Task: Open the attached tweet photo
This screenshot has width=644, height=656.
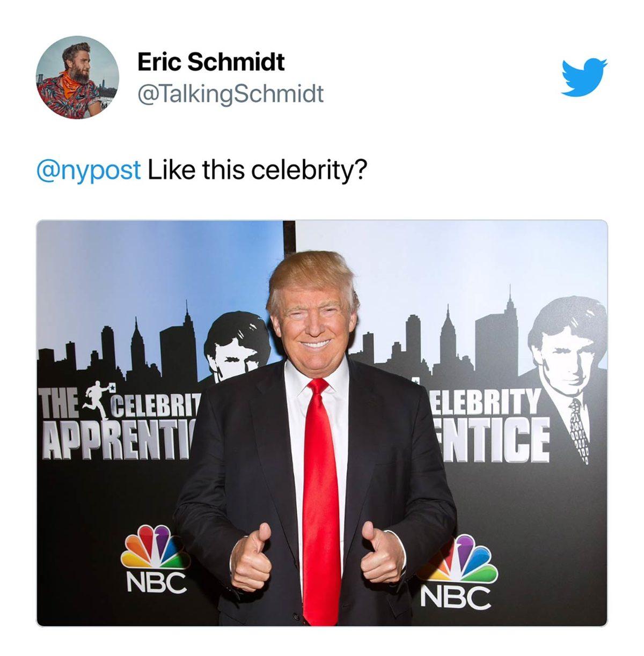Action: pos(322,423)
